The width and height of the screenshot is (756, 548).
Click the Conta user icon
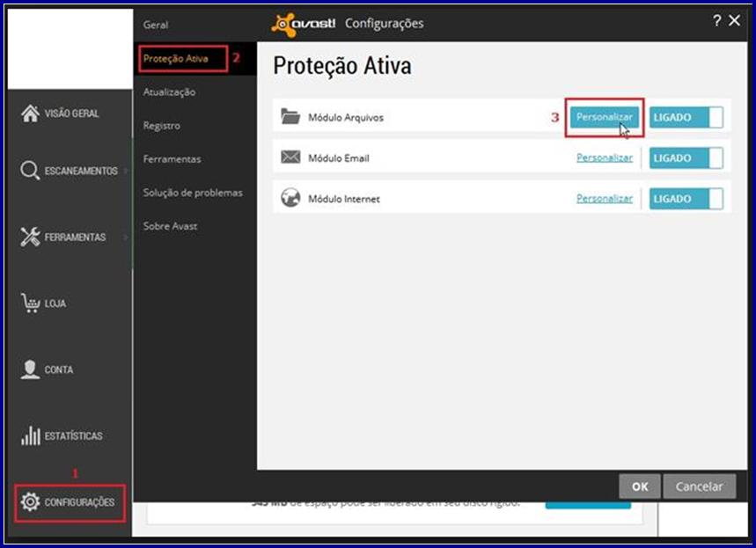[x=30, y=369]
